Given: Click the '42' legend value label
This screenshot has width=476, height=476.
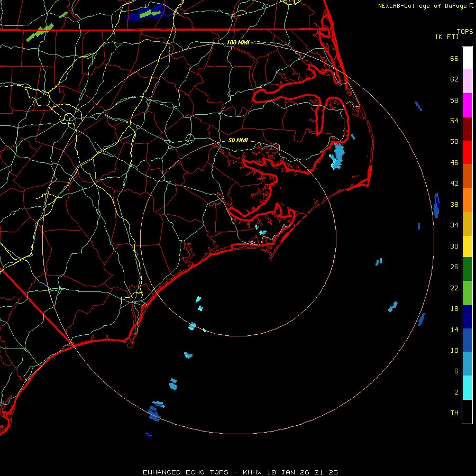Looking at the screenshot, I should 454,183.
